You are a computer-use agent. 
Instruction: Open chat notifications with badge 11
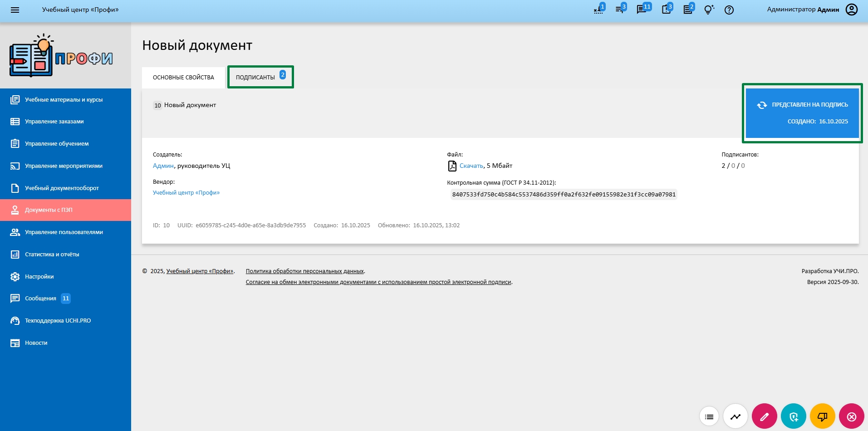[642, 10]
